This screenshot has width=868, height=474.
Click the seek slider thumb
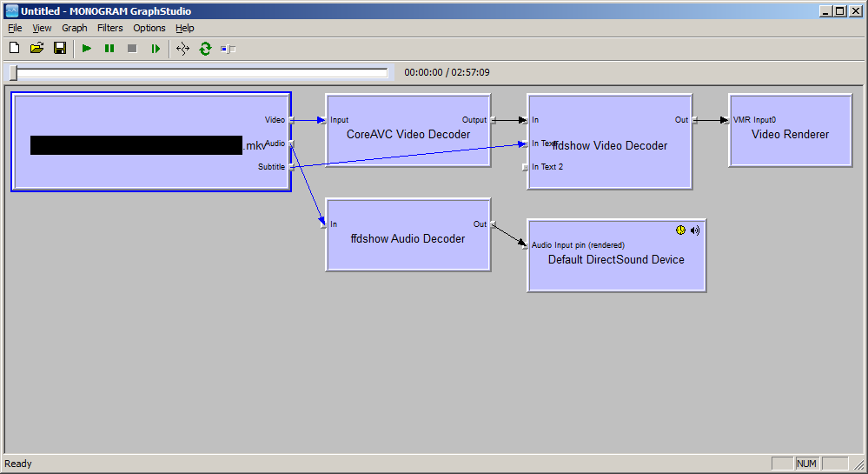coord(13,73)
